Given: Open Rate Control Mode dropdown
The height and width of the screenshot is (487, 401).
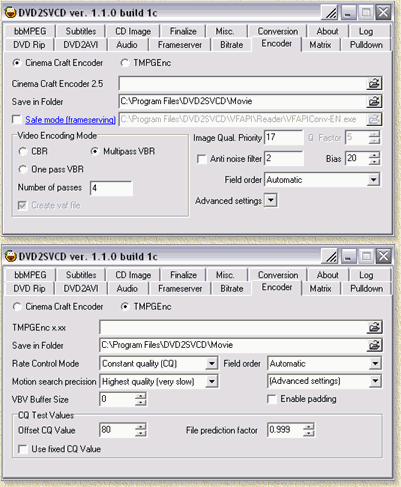Looking at the screenshot, I should pyautogui.click(x=211, y=363).
